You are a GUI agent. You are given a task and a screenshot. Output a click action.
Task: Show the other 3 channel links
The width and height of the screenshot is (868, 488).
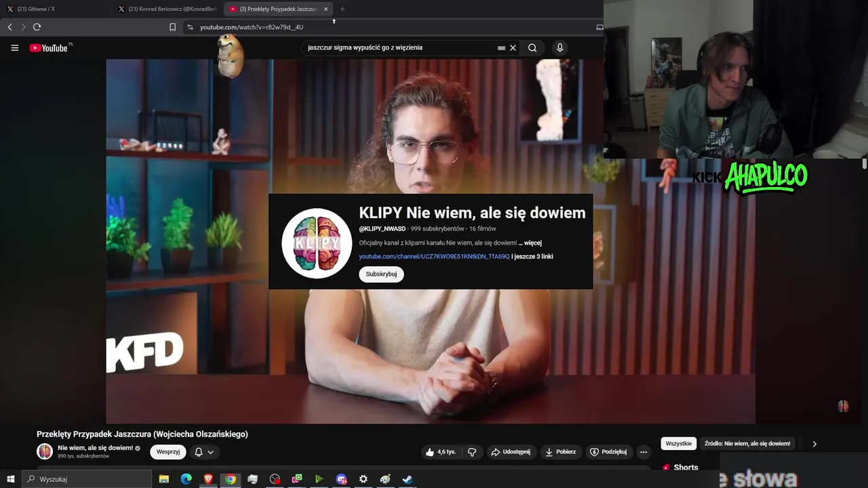532,256
